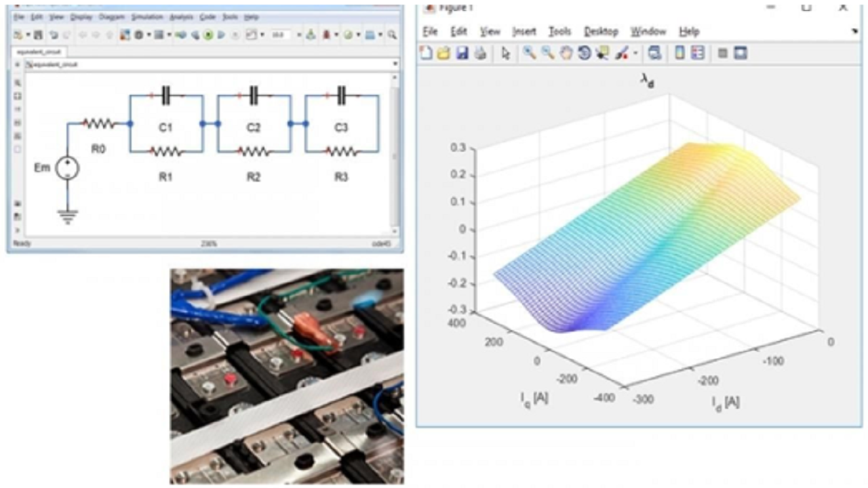Image resolution: width=868 pixels, height=488 pixels.
Task: Save figure using the floppy disk icon
Action: pos(462,53)
